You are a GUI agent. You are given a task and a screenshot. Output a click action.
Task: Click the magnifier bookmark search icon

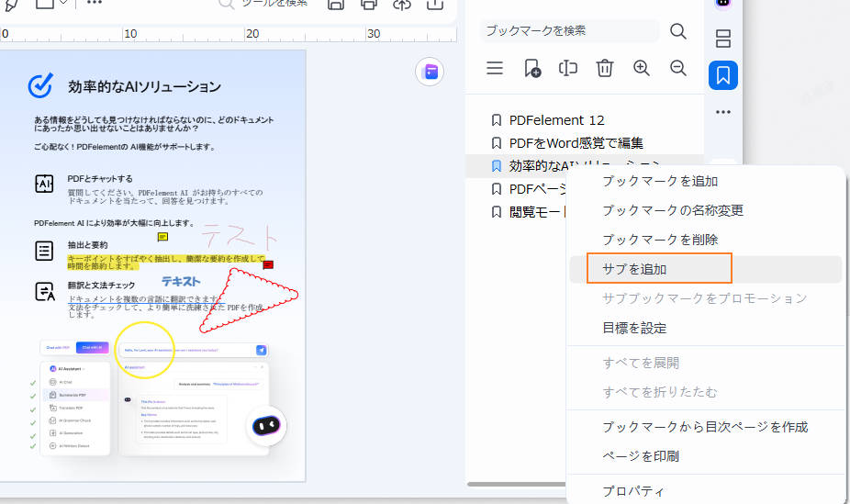[678, 31]
